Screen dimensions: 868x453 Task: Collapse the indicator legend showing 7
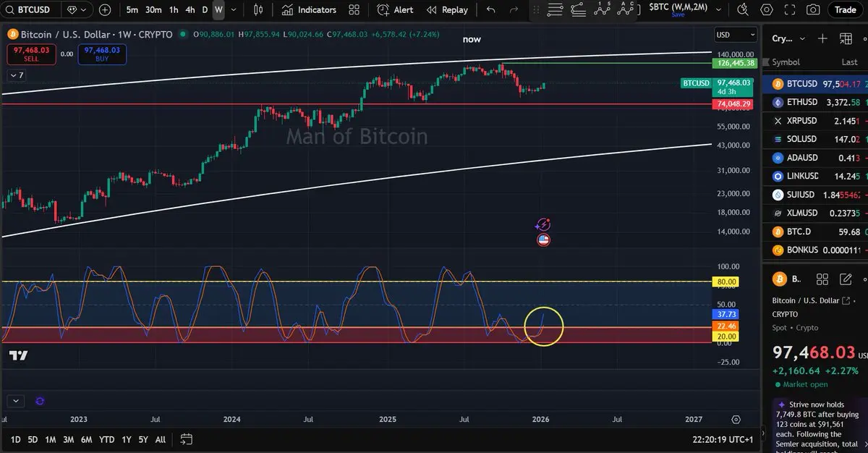coord(17,75)
